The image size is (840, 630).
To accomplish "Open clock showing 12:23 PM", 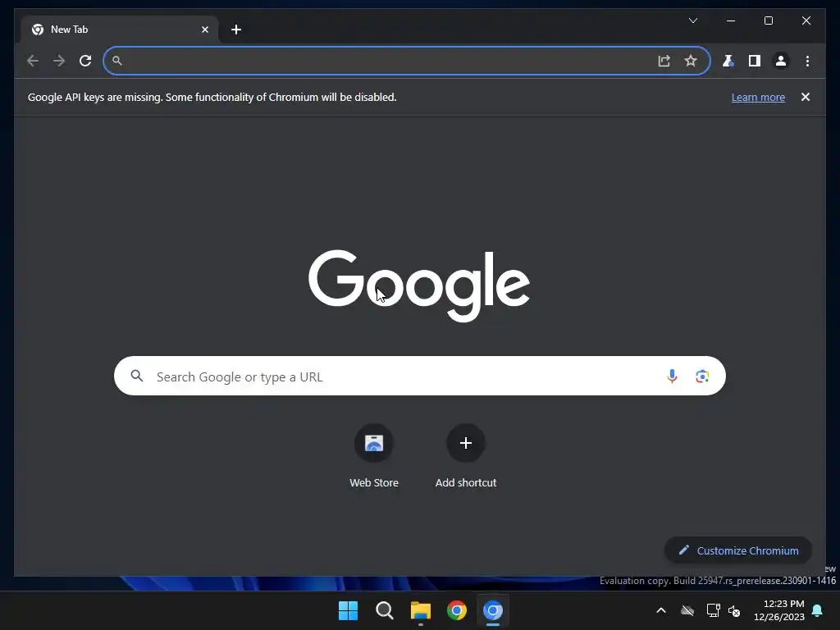I will click(x=779, y=610).
